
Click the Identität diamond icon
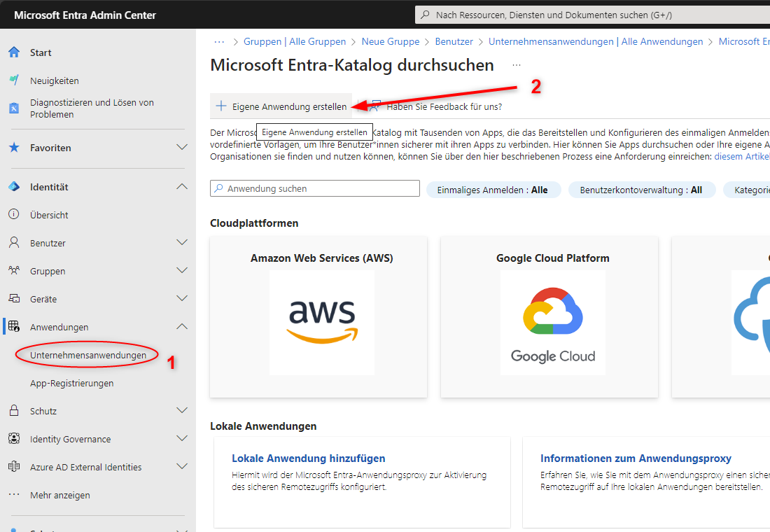pos(14,187)
